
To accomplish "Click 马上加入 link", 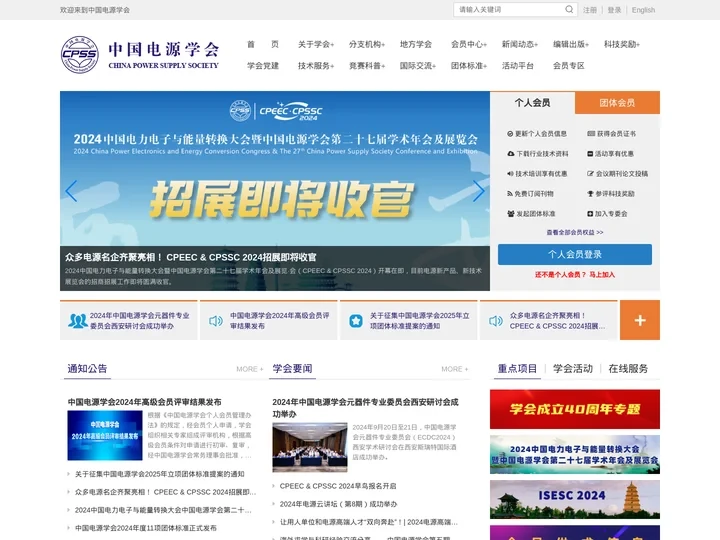I will [602, 275].
